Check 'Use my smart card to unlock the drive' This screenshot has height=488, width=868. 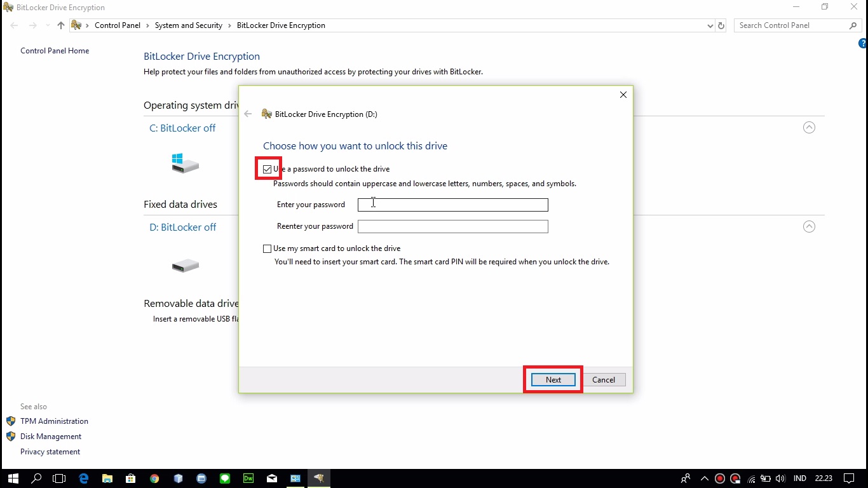tap(267, 248)
